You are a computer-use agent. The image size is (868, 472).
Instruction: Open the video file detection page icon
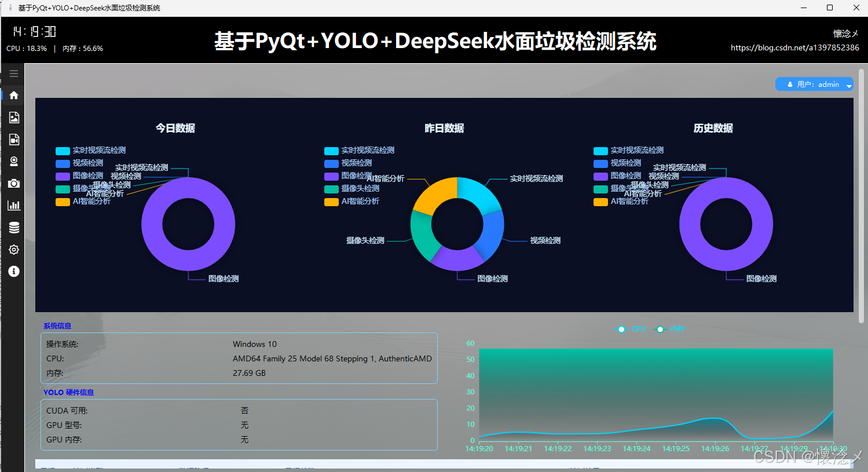(x=14, y=140)
